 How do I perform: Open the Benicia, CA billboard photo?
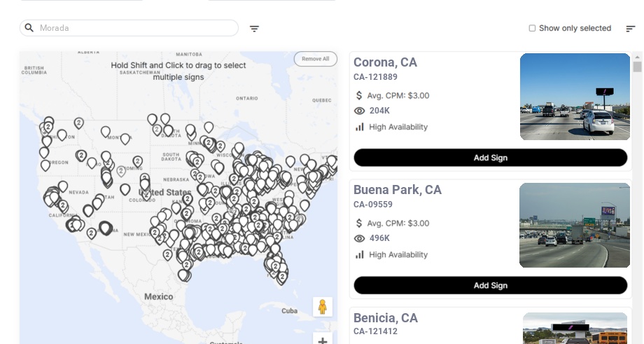pyautogui.click(x=575, y=328)
